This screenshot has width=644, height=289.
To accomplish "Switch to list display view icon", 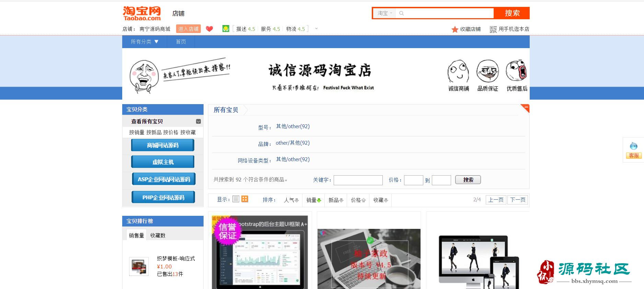I will 236,199.
